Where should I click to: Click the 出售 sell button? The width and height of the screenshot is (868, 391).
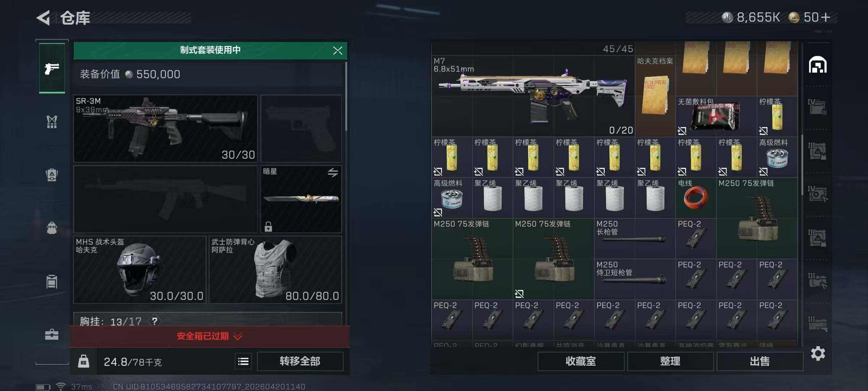(759, 361)
